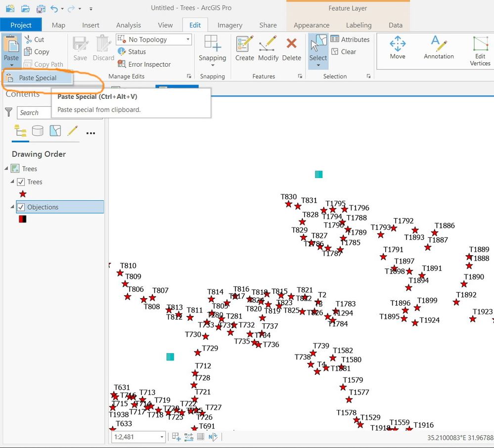
Task: Open the Error Inspector
Action: click(144, 64)
